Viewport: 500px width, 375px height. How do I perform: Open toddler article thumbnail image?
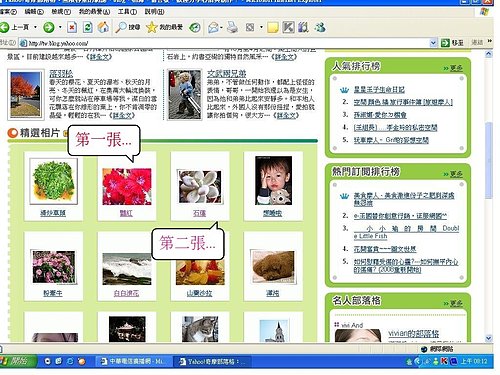[184, 94]
